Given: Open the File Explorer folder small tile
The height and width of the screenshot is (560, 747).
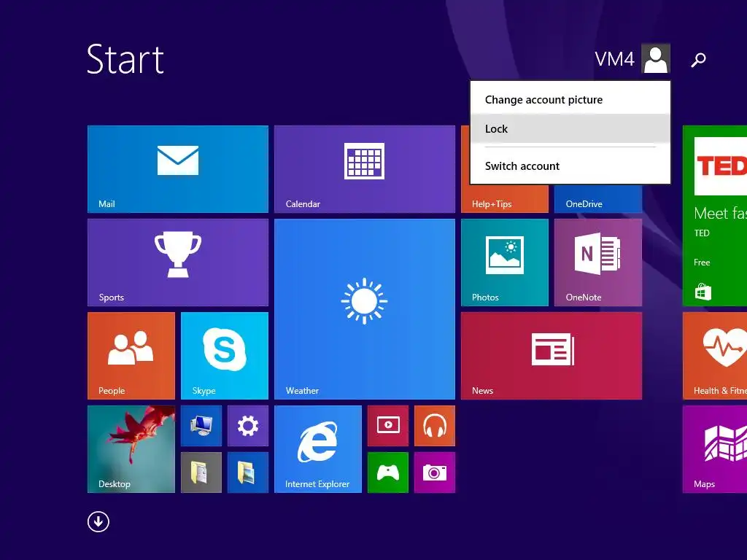Looking at the screenshot, I should coord(248,472).
